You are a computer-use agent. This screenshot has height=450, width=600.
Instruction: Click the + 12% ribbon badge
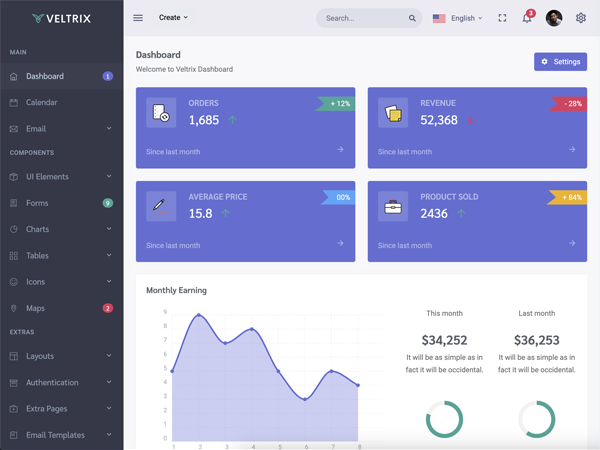pos(336,104)
